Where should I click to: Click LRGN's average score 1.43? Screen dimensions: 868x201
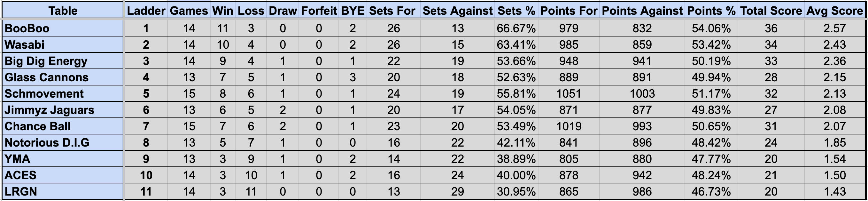tap(835, 191)
